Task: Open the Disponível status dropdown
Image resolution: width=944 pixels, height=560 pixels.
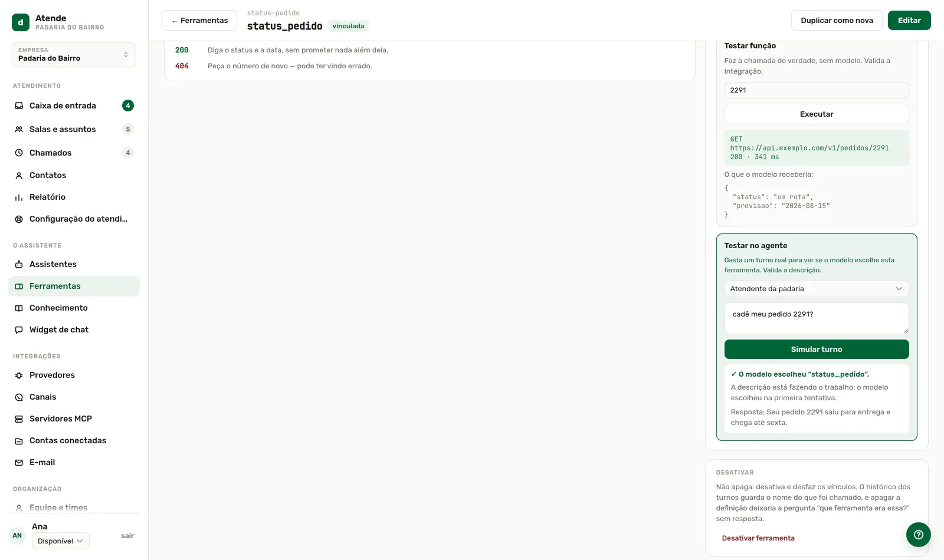Action: (x=61, y=541)
